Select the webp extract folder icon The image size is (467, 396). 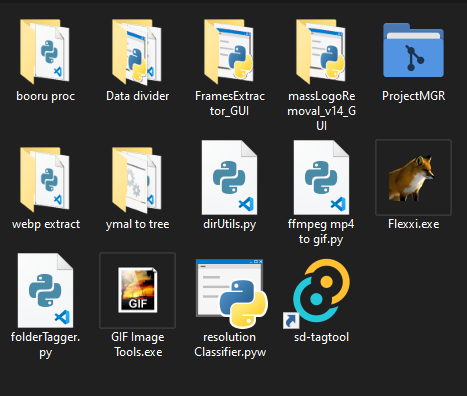(45, 180)
